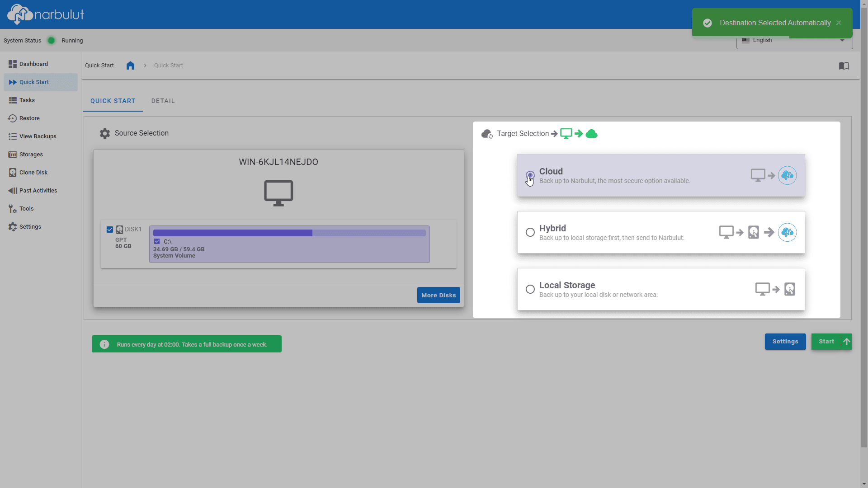Click the Quick Start breadcrumb text

coord(168,66)
